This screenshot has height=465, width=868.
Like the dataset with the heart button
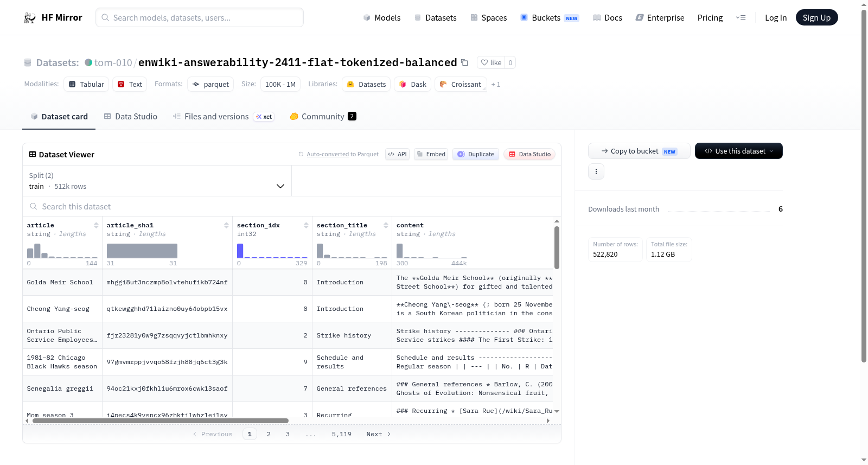pyautogui.click(x=491, y=62)
